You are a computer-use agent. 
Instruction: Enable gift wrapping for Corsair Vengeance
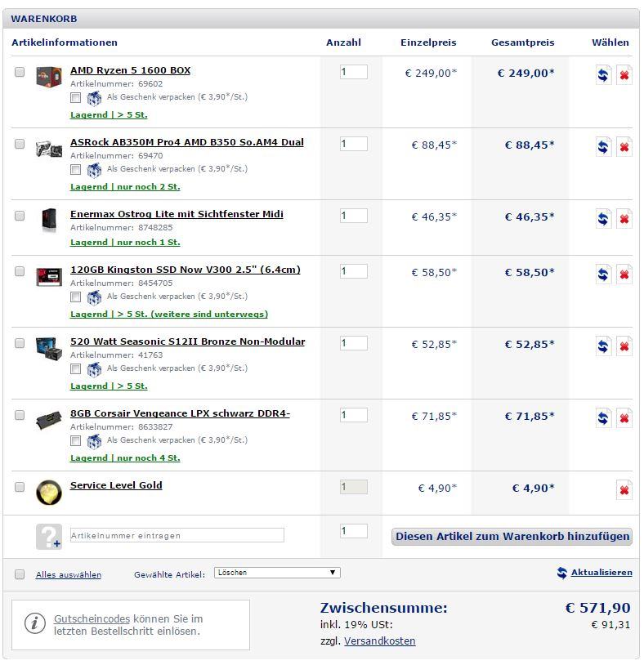tap(75, 440)
